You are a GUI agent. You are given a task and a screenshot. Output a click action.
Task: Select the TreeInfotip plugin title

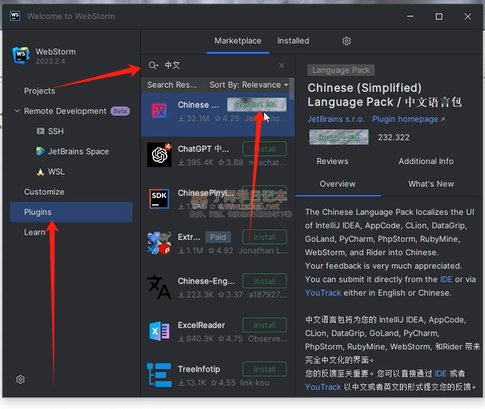click(x=199, y=369)
